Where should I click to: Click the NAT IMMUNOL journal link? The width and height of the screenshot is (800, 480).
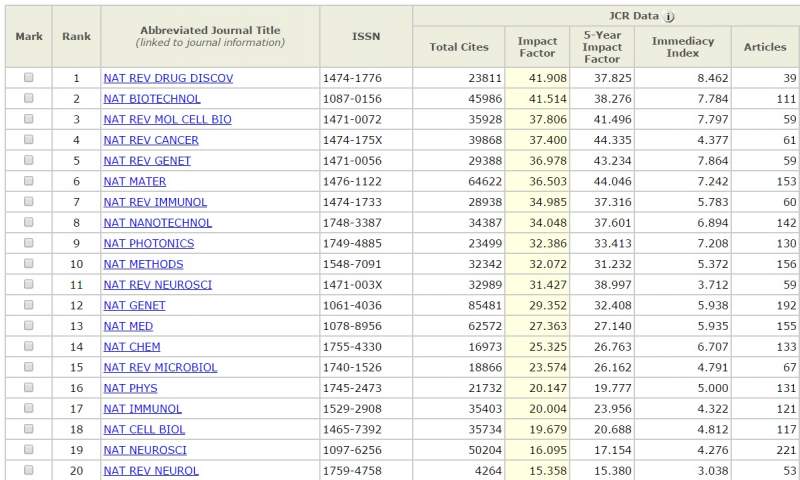coord(142,409)
